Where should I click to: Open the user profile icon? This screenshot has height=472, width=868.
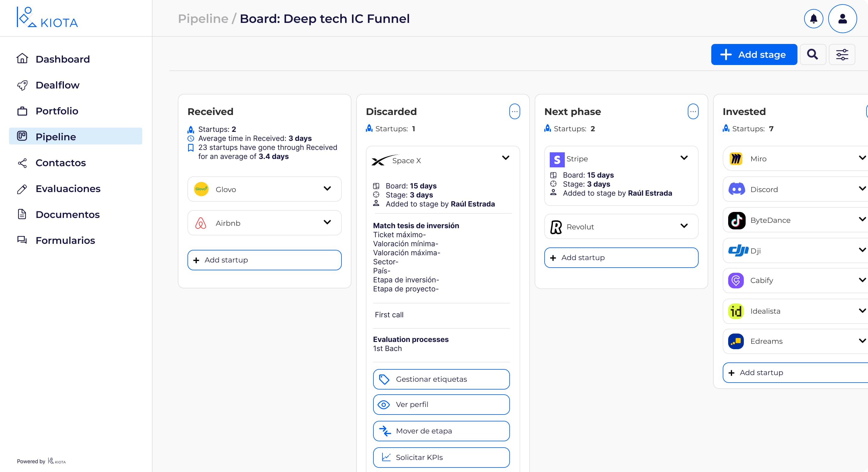[x=842, y=19]
